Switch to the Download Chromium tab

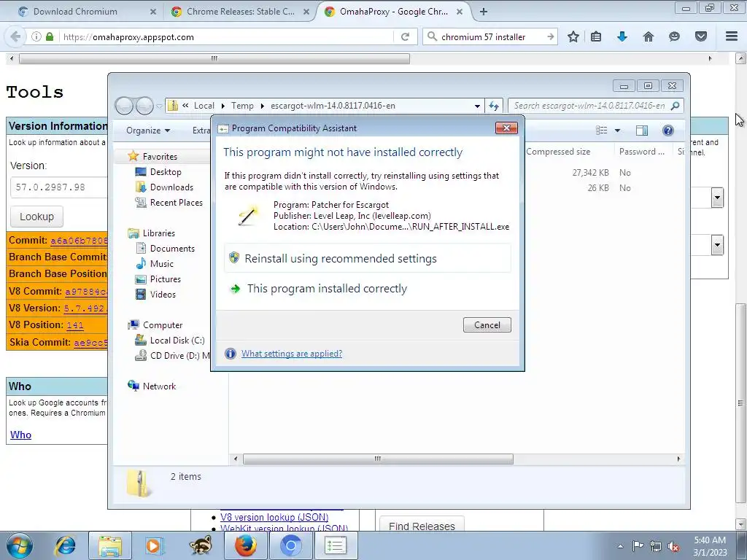(x=75, y=12)
